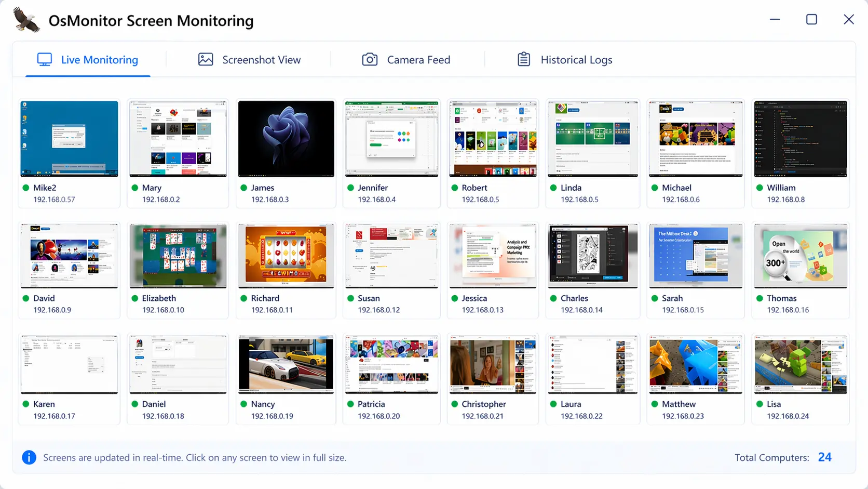This screenshot has height=489, width=868.
Task: Click the green status dot beside Mary
Action: point(135,188)
